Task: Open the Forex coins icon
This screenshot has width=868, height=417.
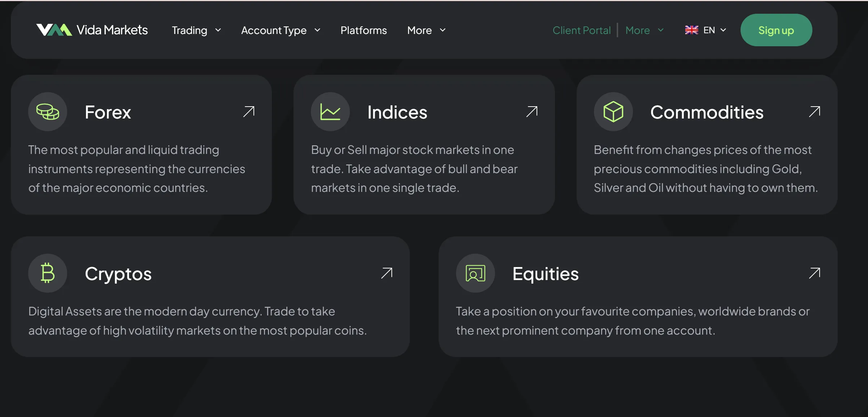Action: tap(48, 112)
